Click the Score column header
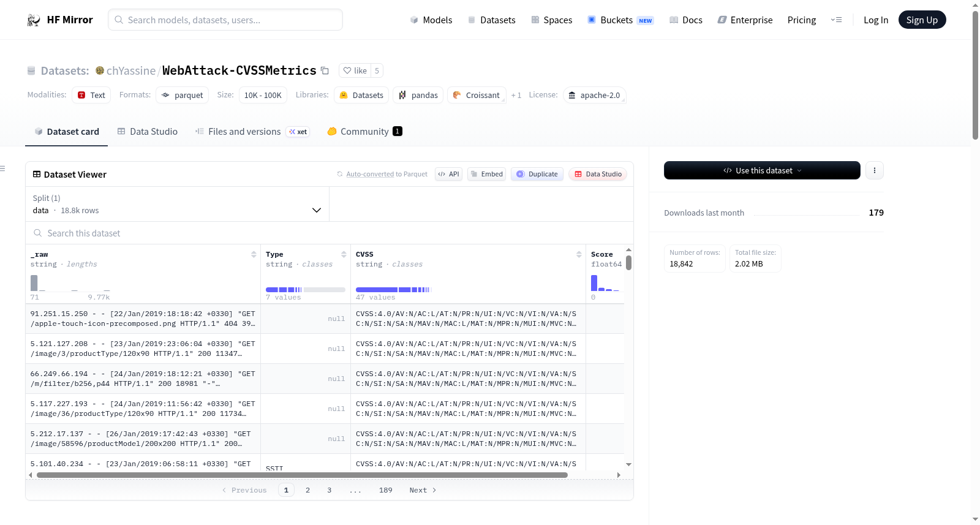Screen dimensions: 980x525 click(602, 254)
